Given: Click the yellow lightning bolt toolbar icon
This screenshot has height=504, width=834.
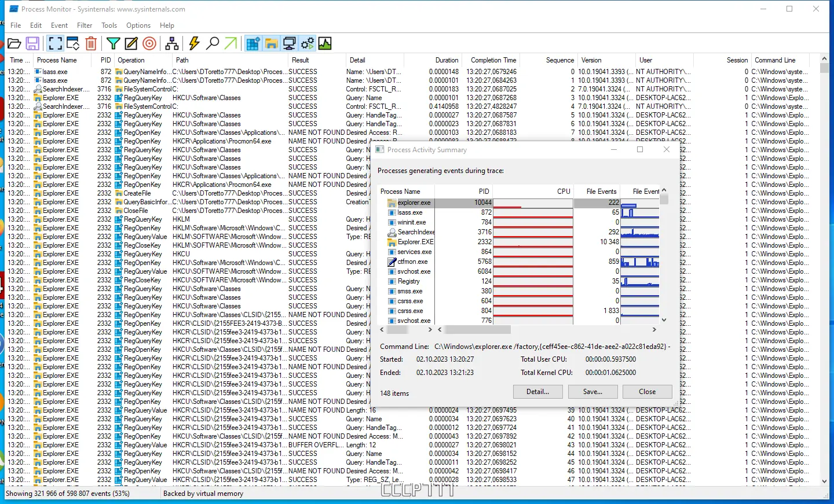Looking at the screenshot, I should point(195,43).
